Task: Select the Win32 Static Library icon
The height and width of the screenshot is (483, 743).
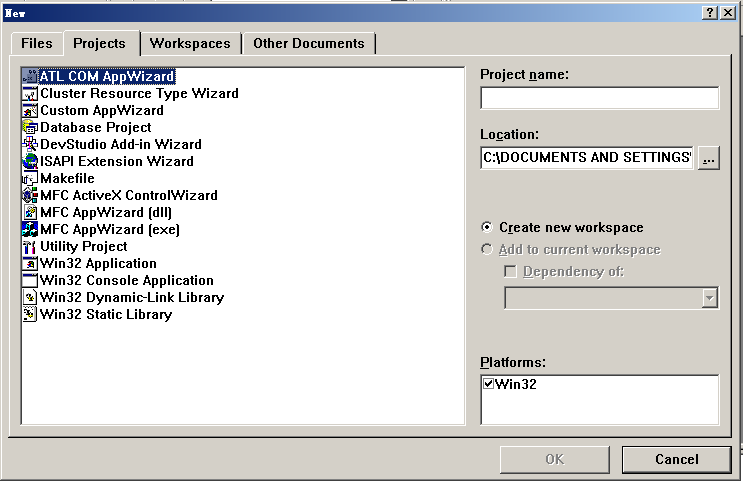Action: [x=30, y=315]
